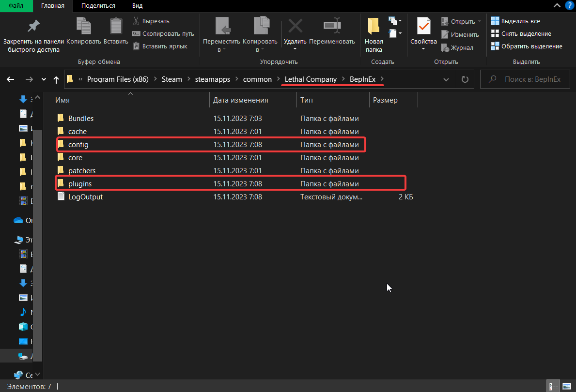Click Снять выделение
The image size is (576, 392).
tap(521, 33)
